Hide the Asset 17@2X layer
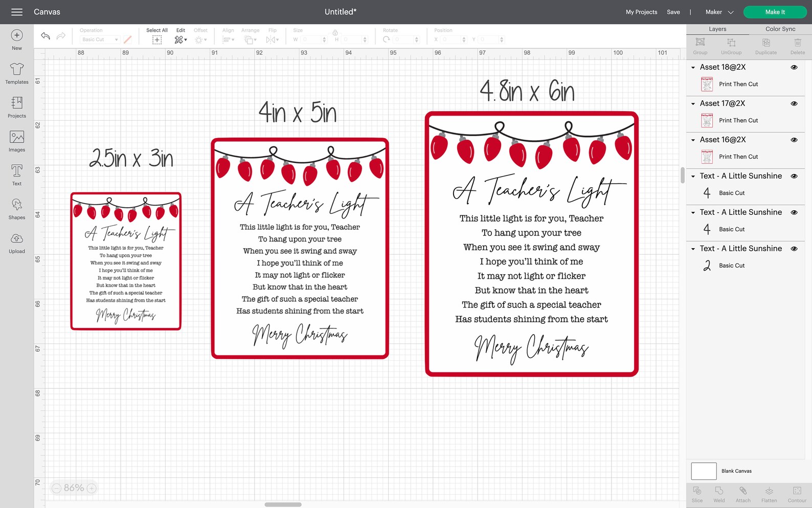812x508 pixels. point(794,103)
